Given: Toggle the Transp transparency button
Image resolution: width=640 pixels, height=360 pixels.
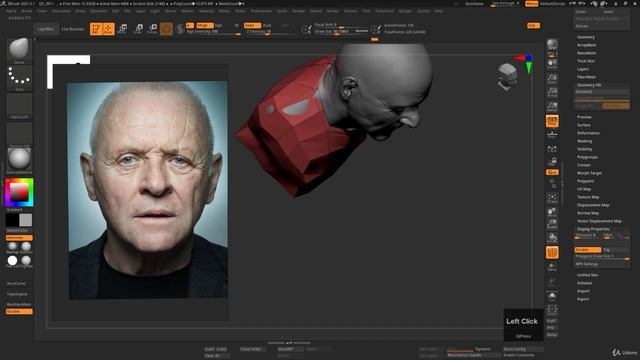Looking at the screenshot, I should (552, 267).
